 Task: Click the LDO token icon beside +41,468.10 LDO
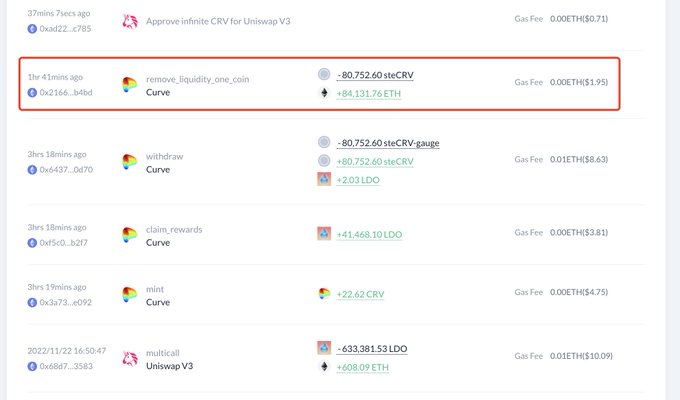pyautogui.click(x=324, y=233)
